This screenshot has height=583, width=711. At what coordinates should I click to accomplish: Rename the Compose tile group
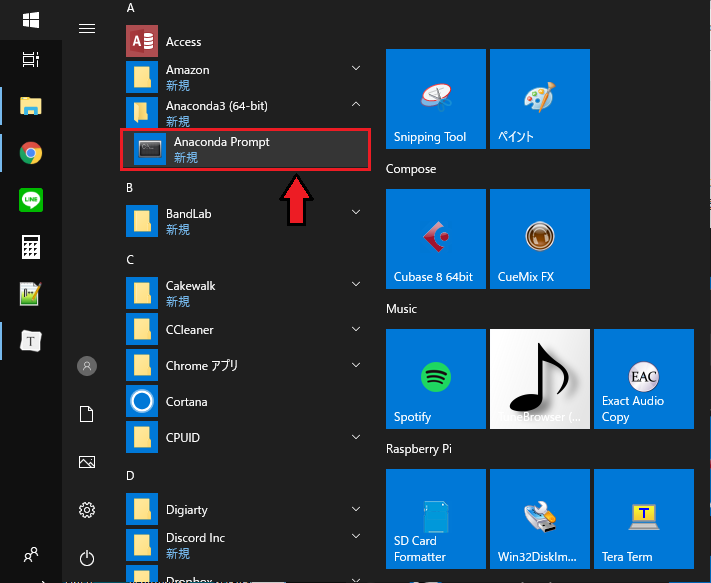(411, 169)
